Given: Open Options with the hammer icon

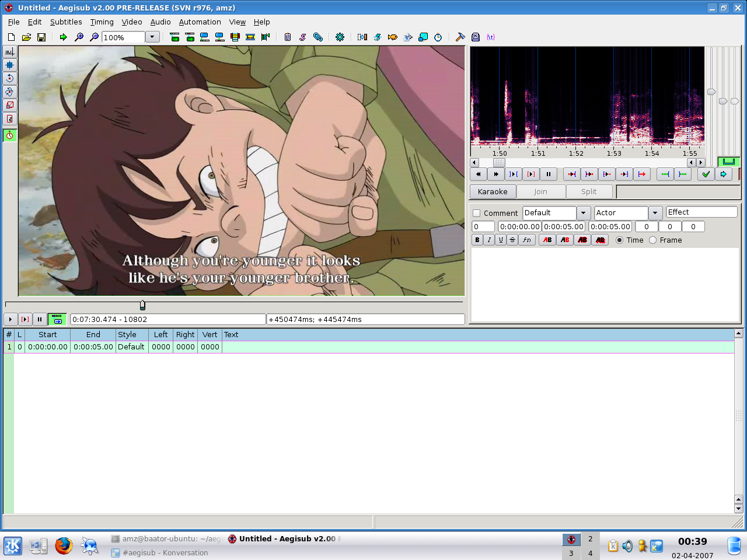Looking at the screenshot, I should [x=460, y=37].
